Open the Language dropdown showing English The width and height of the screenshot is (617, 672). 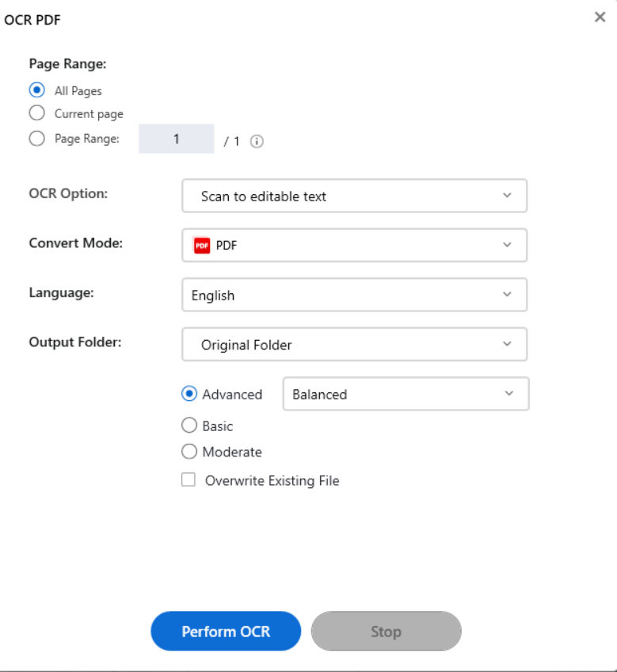coord(354,295)
